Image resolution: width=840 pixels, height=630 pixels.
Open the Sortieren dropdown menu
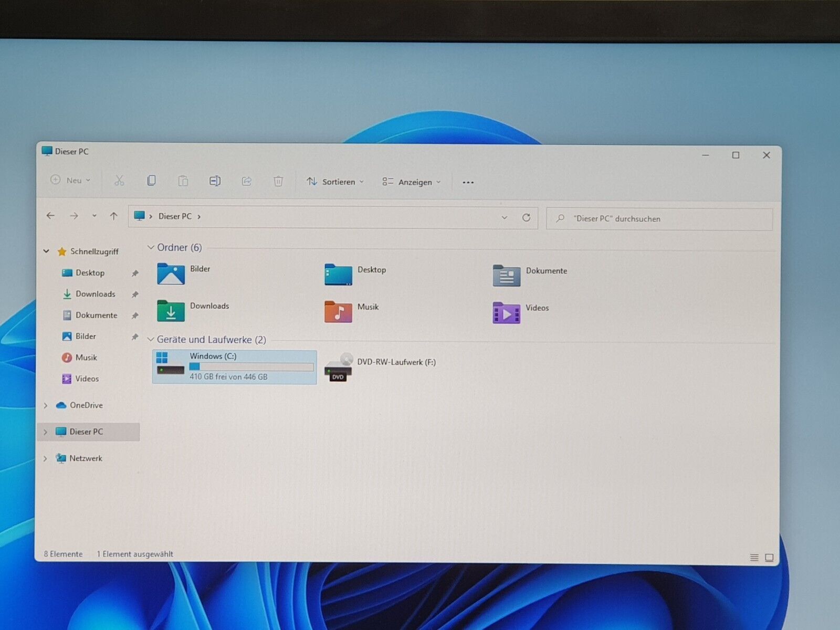(x=335, y=182)
